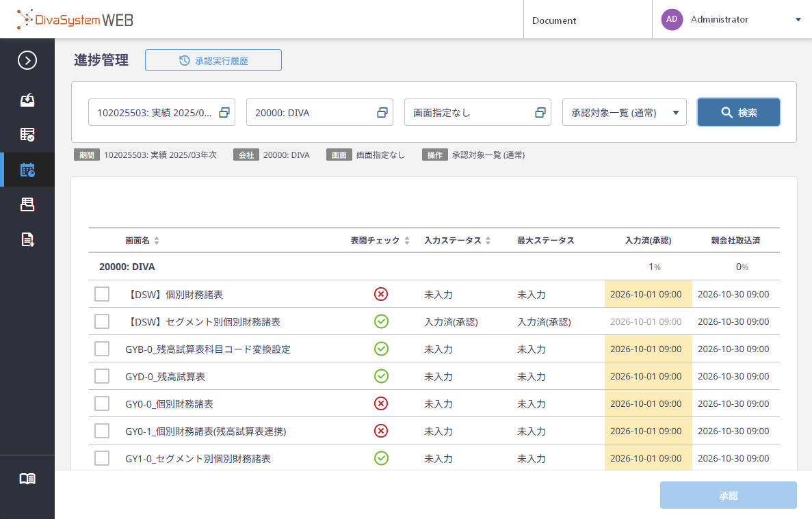812x519 pixels.
Task: Select the calendar progress management sidebar icon
Action: [27, 170]
